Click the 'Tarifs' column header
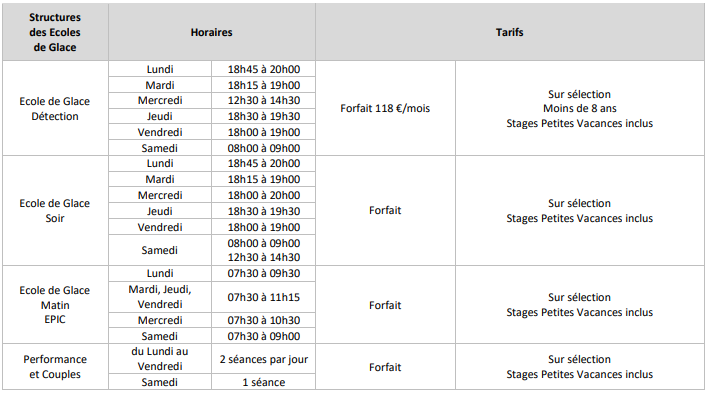Screen dimensions: 708x395 [x=510, y=32]
